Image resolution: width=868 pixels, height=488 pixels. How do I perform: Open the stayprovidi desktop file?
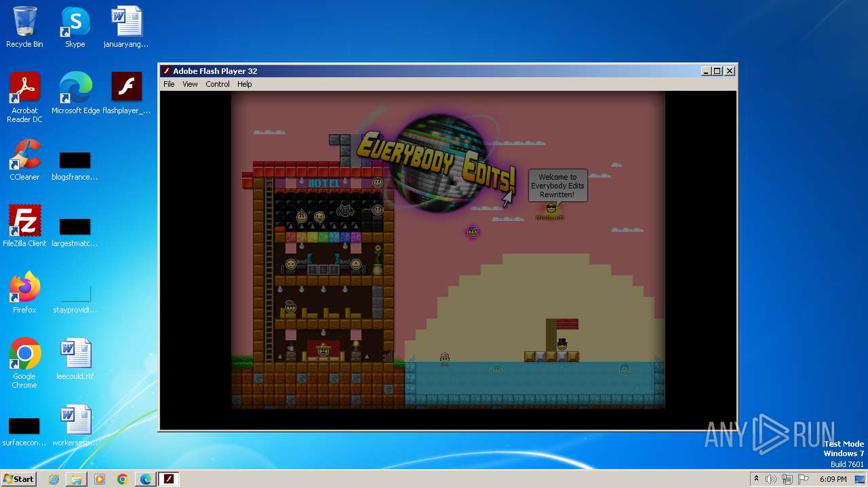pyautogui.click(x=75, y=299)
